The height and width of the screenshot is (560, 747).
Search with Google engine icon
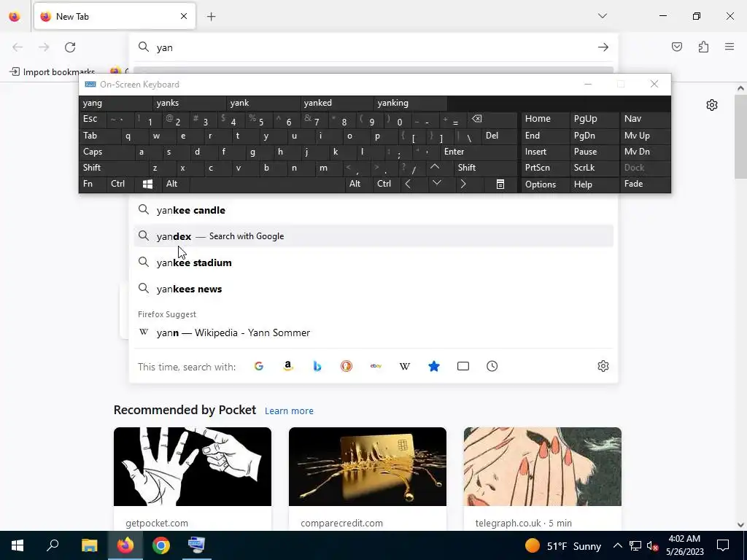point(259,366)
